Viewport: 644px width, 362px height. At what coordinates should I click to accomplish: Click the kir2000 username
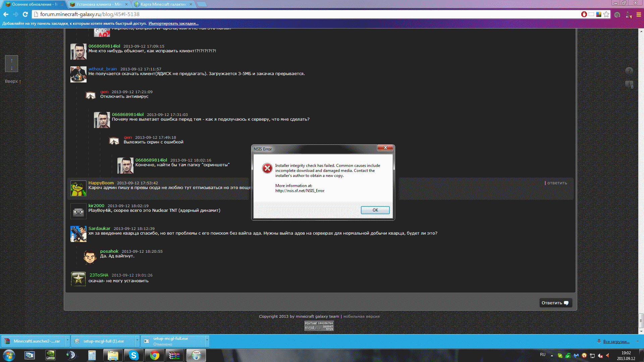pos(96,205)
